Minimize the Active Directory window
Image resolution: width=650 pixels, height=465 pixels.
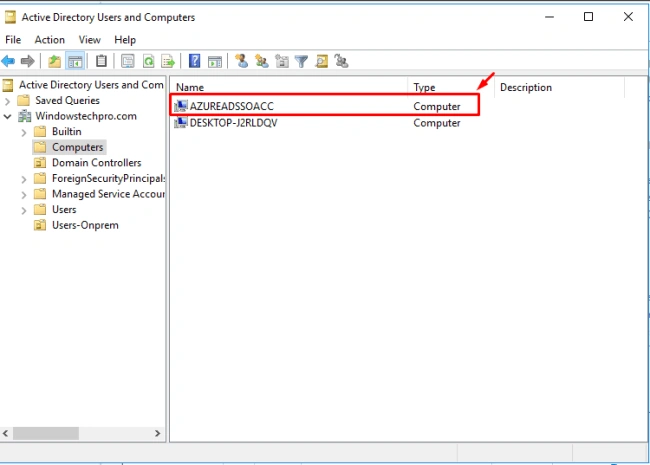tap(550, 17)
